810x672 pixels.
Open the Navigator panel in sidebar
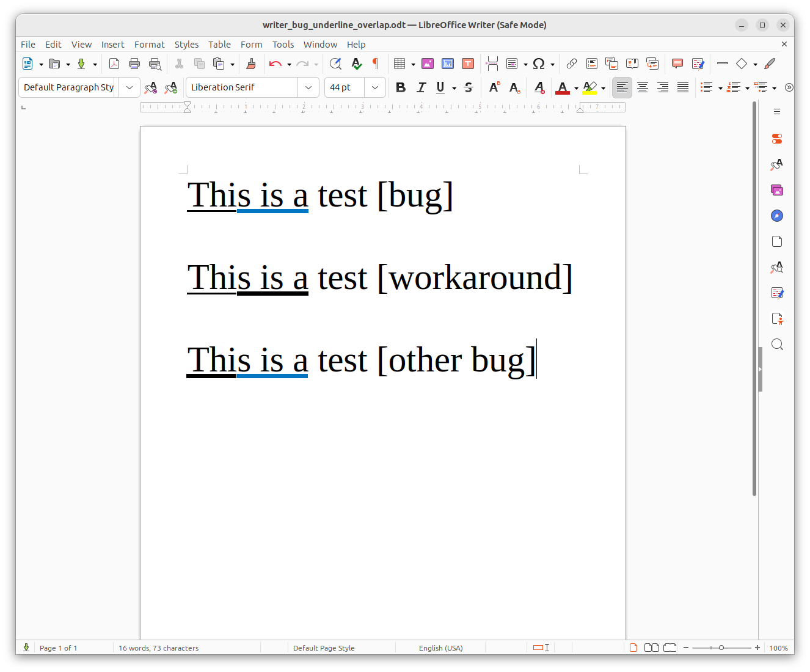coord(777,216)
